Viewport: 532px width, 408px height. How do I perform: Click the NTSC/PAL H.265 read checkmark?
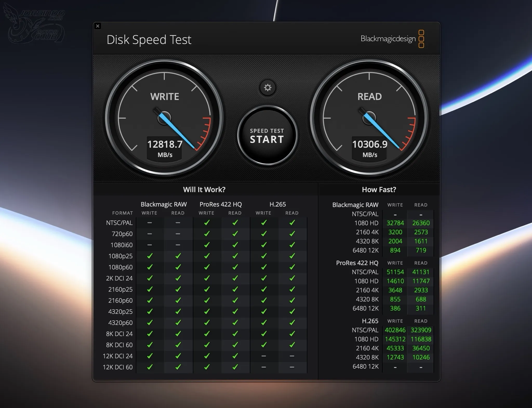(x=292, y=223)
